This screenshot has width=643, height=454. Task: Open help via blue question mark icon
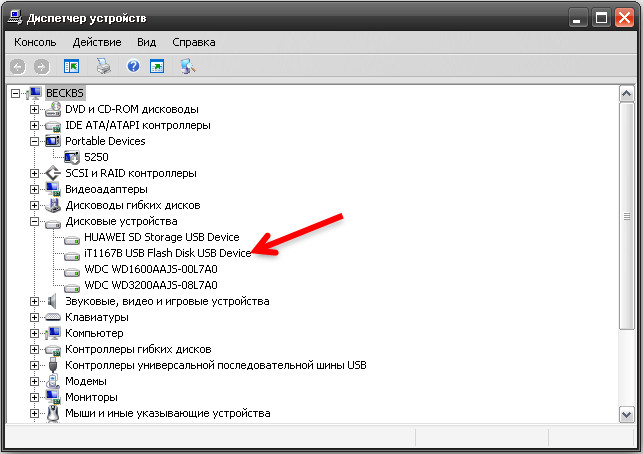point(132,67)
